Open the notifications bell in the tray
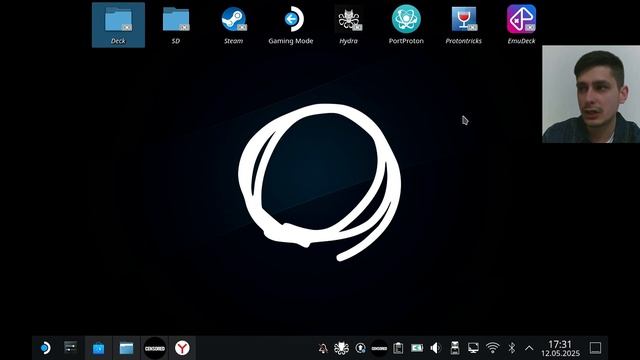 [x=323, y=348]
